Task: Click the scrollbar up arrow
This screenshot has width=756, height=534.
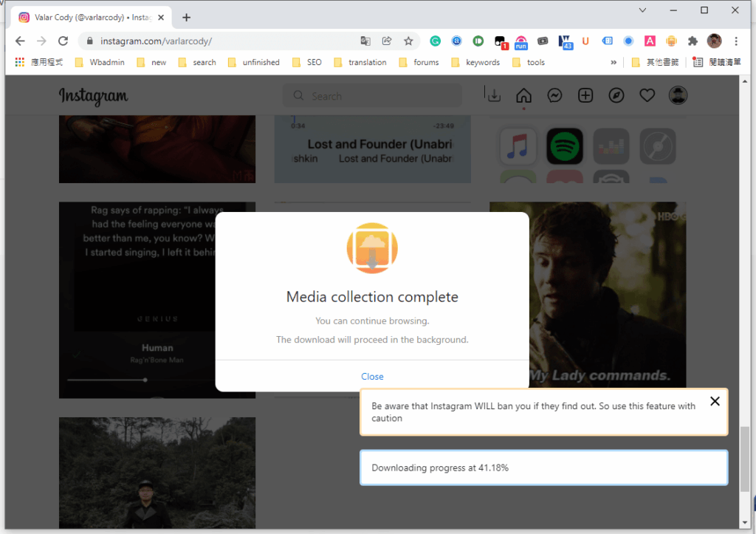Action: [745, 81]
